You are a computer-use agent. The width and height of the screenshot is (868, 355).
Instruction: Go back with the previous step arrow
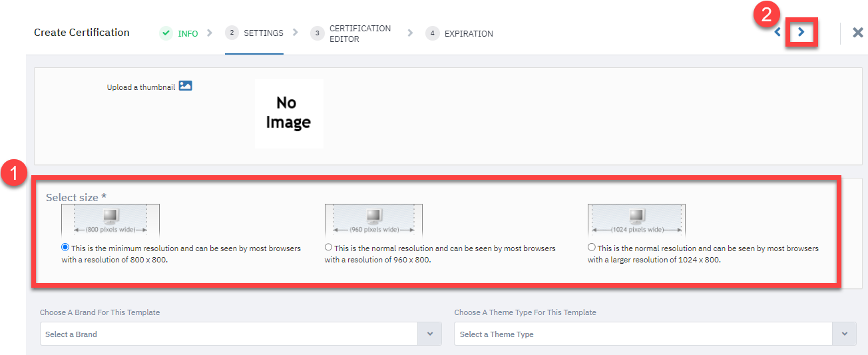coord(777,32)
